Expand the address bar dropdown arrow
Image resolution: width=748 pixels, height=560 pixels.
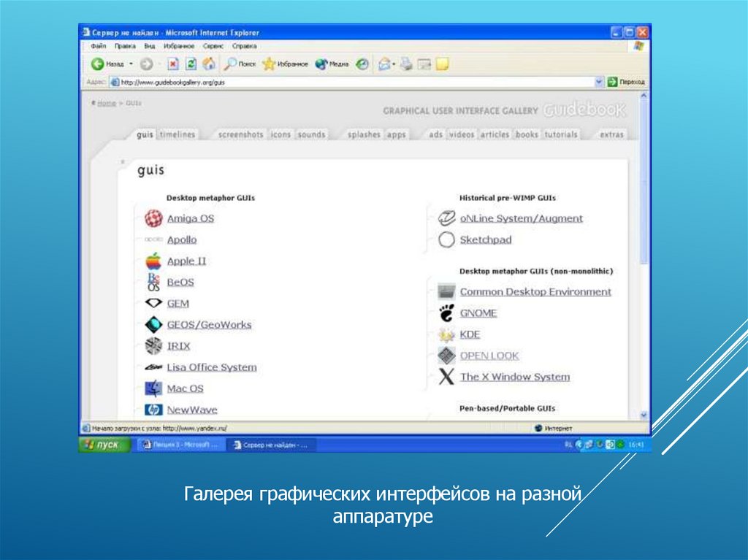click(x=599, y=82)
